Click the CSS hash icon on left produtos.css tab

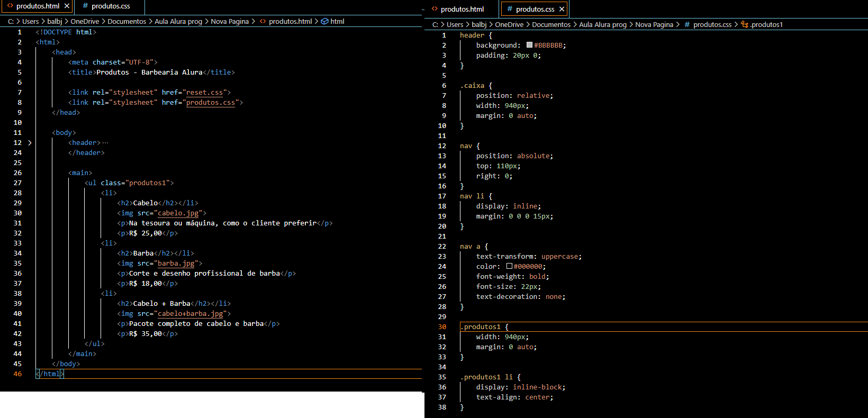click(x=85, y=6)
